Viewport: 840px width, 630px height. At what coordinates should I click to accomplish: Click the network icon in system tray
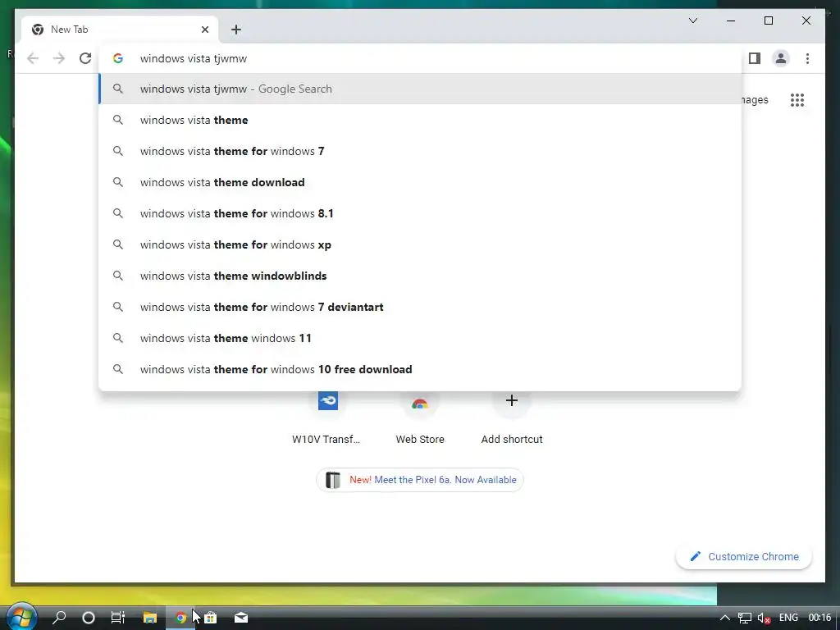[x=745, y=619]
